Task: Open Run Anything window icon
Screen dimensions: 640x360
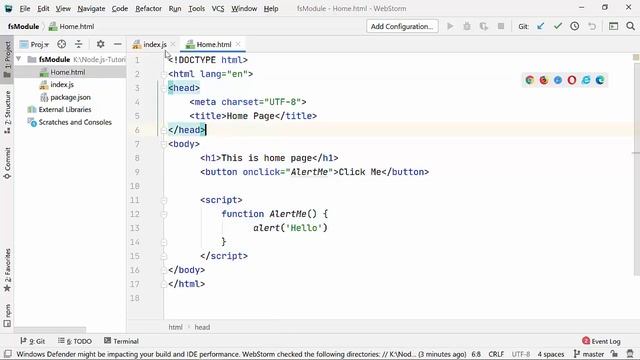Action: coord(613,26)
